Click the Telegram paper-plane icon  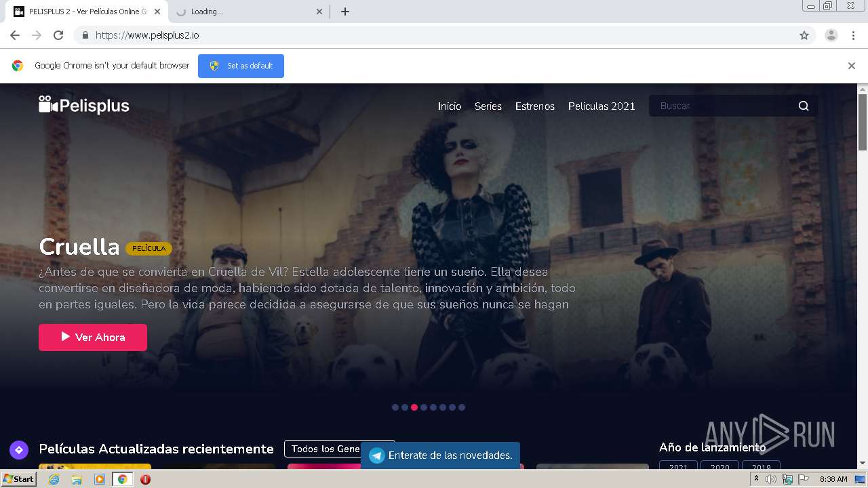[377, 455]
